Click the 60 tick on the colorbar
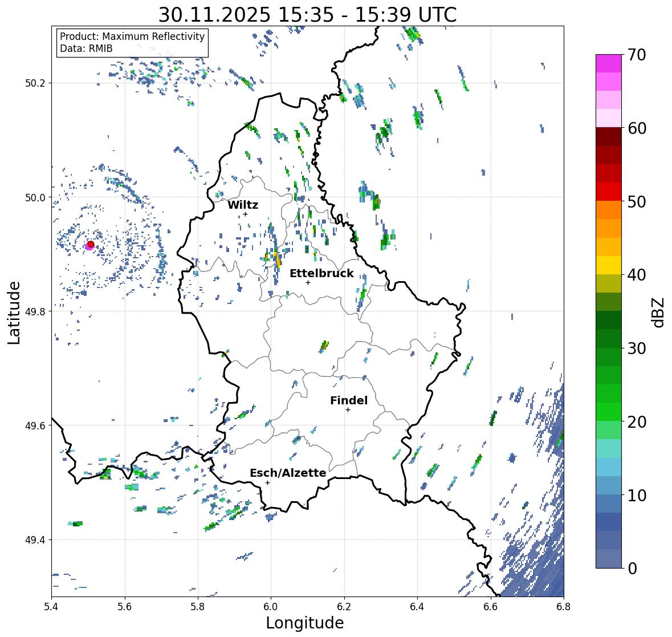 coord(637,128)
